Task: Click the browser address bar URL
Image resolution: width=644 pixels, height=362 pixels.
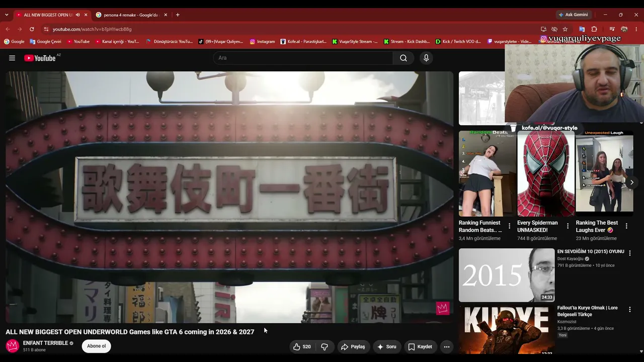Action: [x=92, y=29]
